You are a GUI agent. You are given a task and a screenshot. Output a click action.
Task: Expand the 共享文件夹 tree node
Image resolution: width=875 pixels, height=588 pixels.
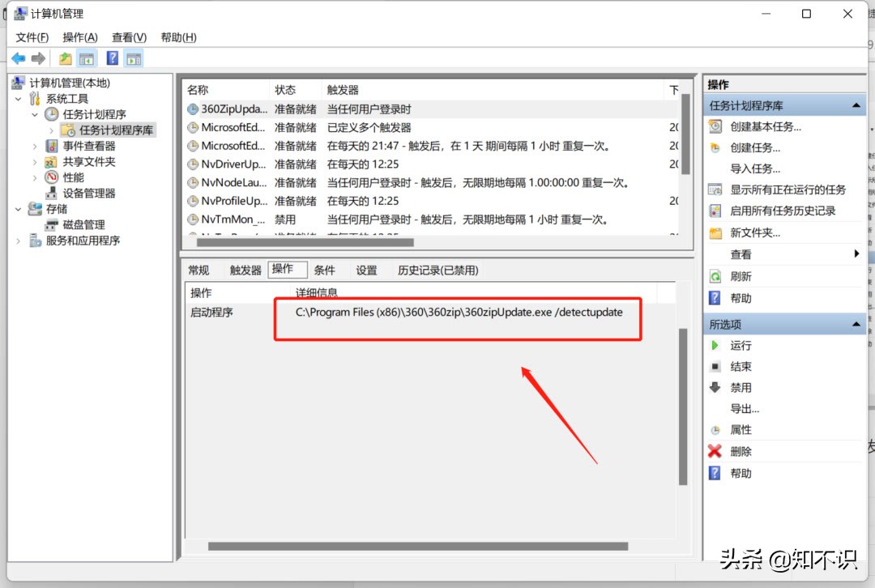tap(35, 162)
